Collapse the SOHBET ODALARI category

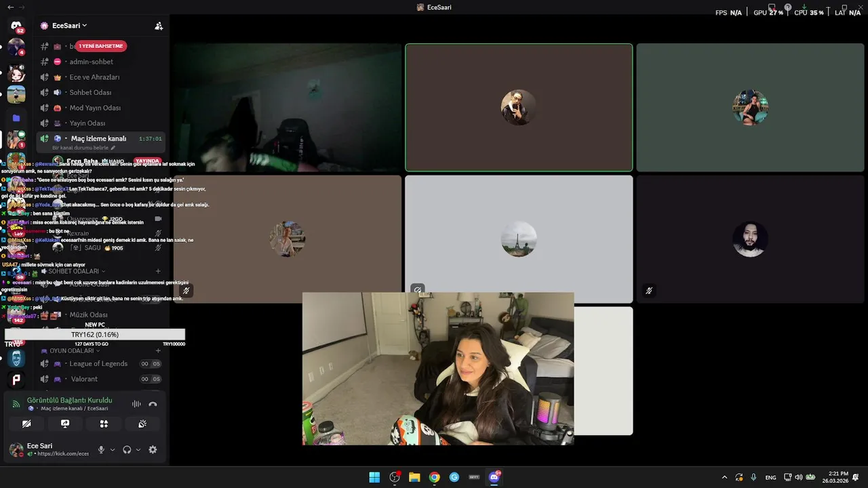tap(74, 271)
